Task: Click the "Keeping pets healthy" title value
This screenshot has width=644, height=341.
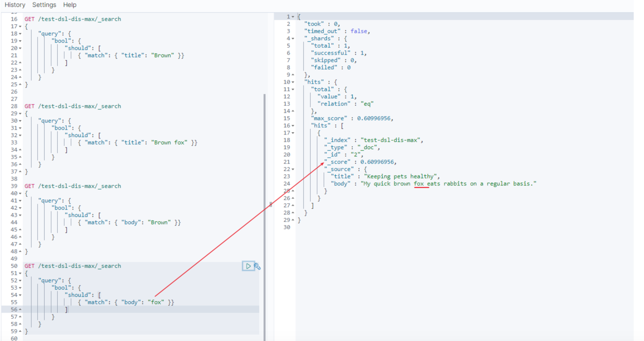Action: (x=400, y=176)
